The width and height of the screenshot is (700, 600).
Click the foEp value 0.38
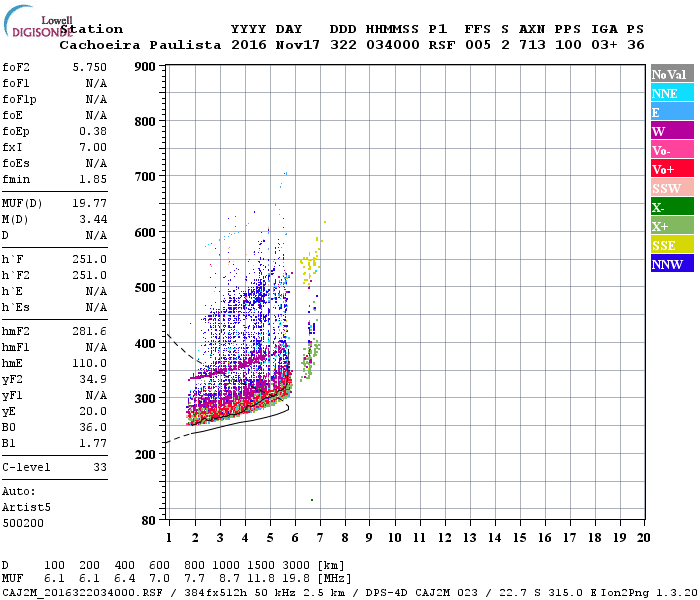(x=93, y=131)
